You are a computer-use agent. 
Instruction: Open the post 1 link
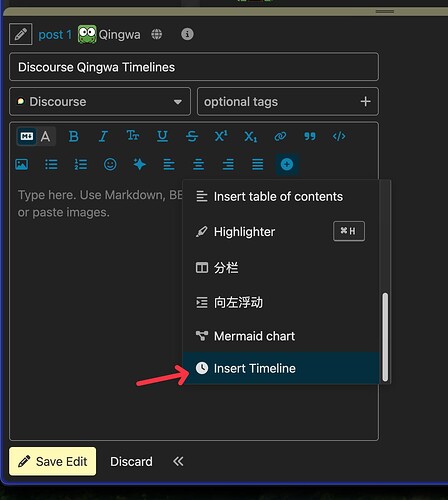pyautogui.click(x=55, y=35)
